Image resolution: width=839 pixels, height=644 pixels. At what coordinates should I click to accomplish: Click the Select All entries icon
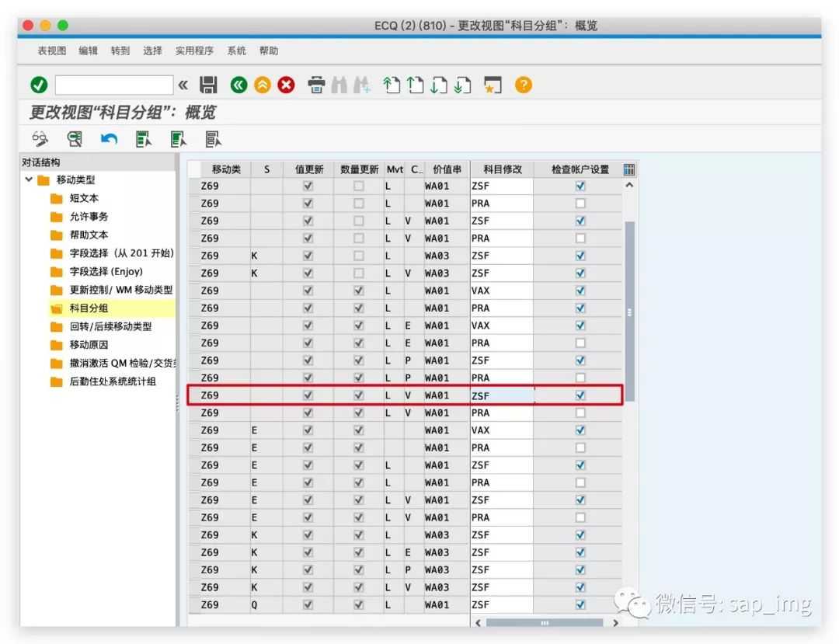pos(144,139)
